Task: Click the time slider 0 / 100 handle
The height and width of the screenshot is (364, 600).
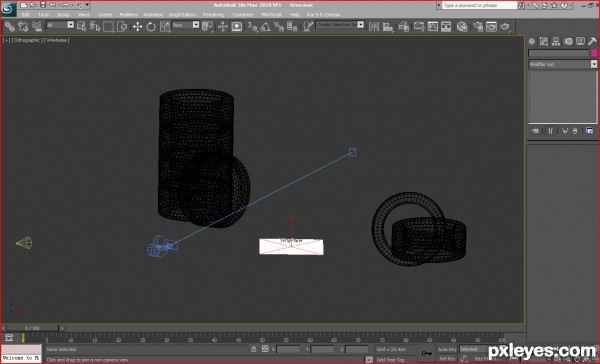Action: click(33, 328)
